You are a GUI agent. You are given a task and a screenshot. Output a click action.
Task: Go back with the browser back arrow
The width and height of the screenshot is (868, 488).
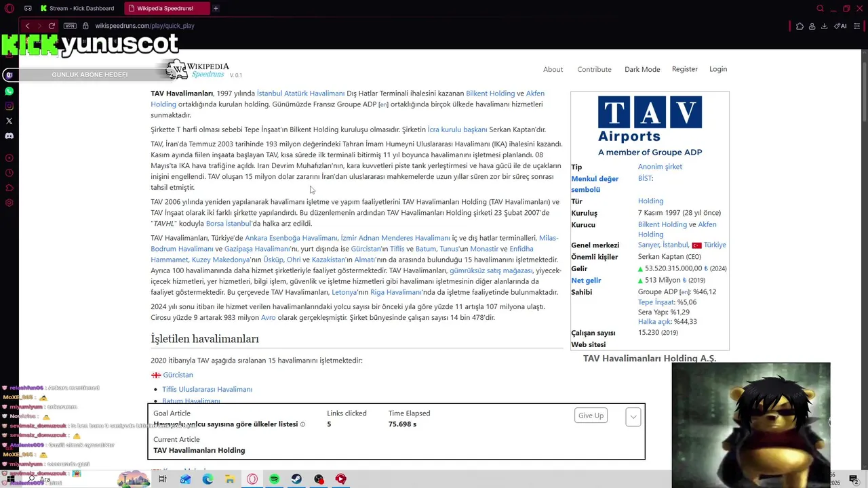coord(27,26)
